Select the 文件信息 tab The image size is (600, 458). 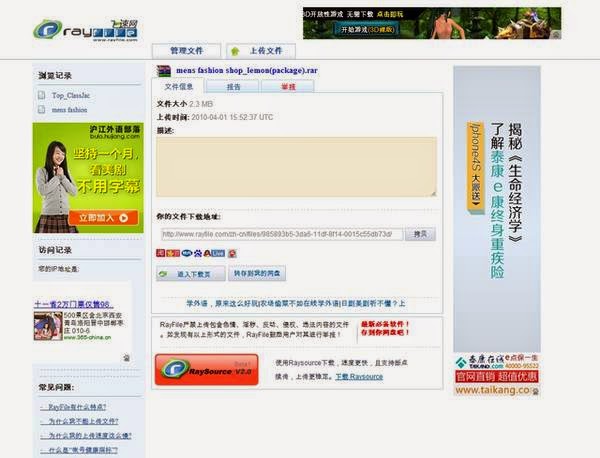178,87
